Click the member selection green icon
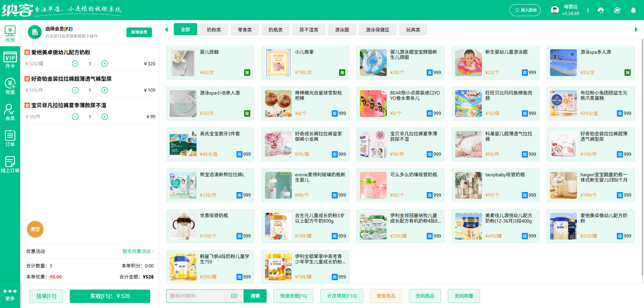The height and width of the screenshot is (308, 644). (x=35, y=32)
